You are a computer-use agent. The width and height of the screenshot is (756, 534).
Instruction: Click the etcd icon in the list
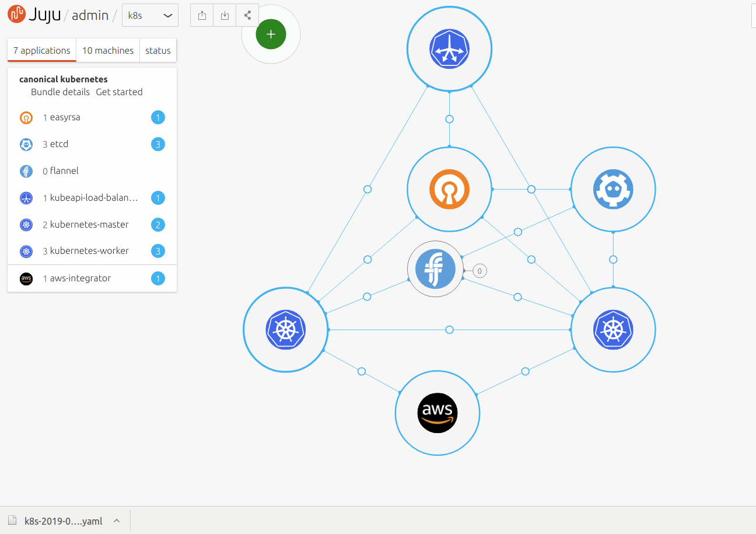tap(26, 144)
